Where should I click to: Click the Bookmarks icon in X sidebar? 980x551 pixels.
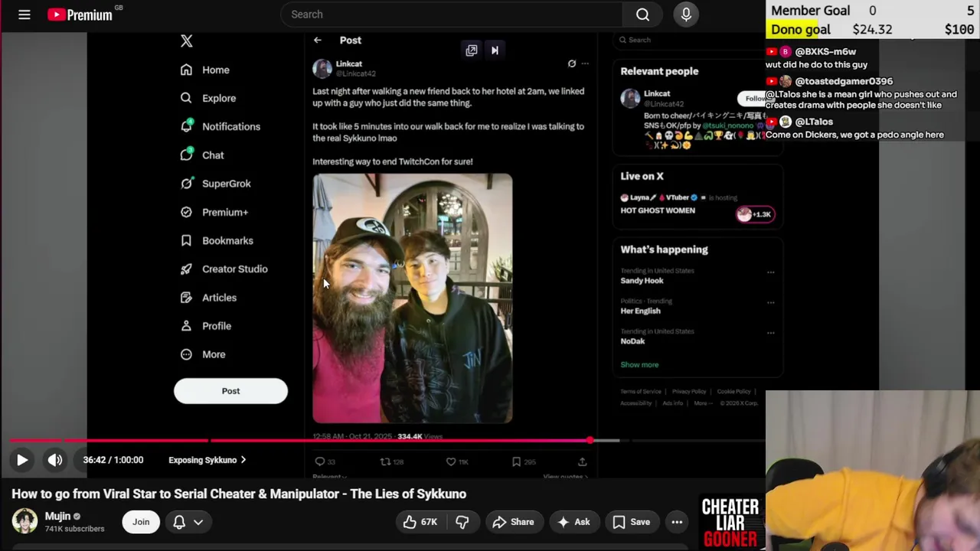tap(186, 240)
